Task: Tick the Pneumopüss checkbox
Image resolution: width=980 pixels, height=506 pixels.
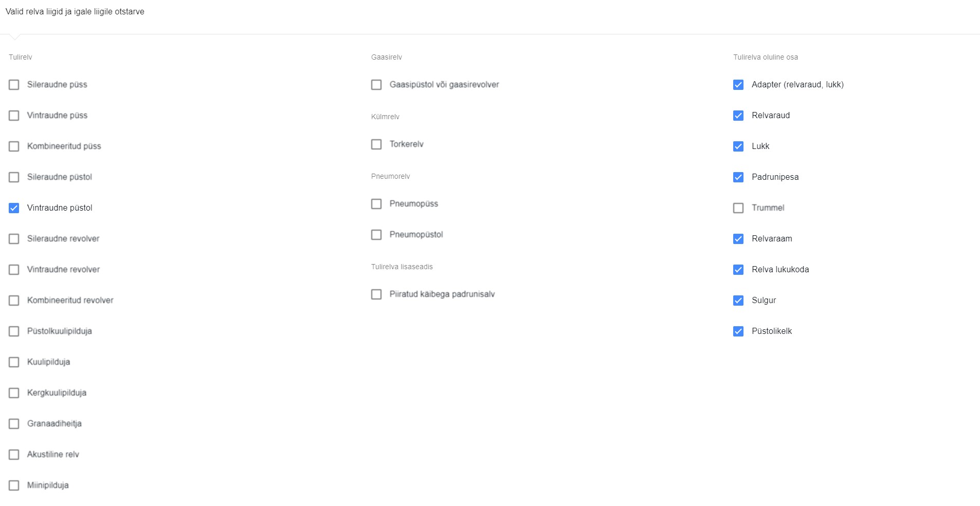Action: click(x=376, y=204)
